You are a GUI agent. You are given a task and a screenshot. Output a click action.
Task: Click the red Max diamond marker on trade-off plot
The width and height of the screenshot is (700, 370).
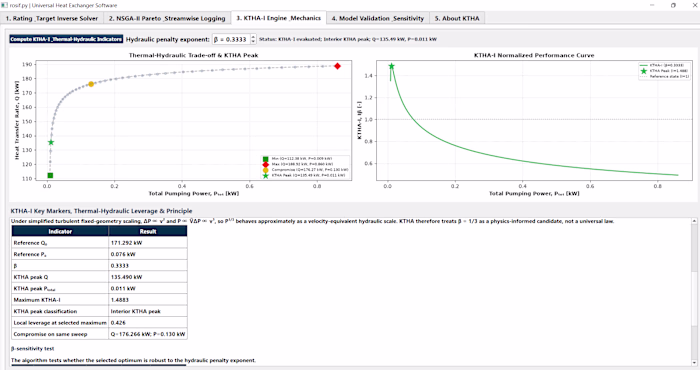coord(338,66)
